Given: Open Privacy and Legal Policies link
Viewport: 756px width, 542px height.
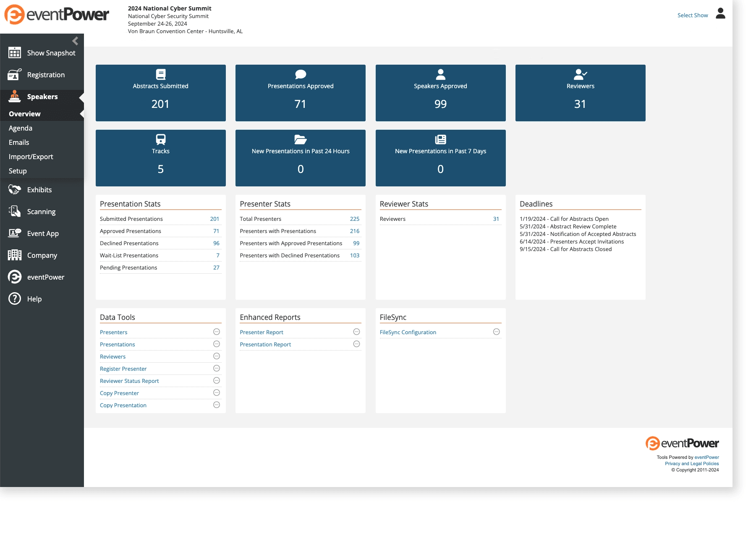Looking at the screenshot, I should 691,463.
